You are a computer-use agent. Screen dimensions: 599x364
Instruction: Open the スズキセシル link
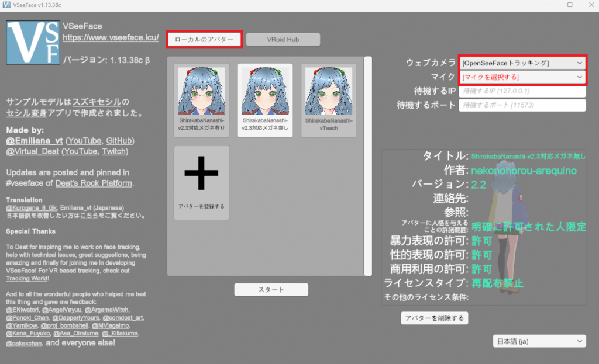[x=97, y=102]
